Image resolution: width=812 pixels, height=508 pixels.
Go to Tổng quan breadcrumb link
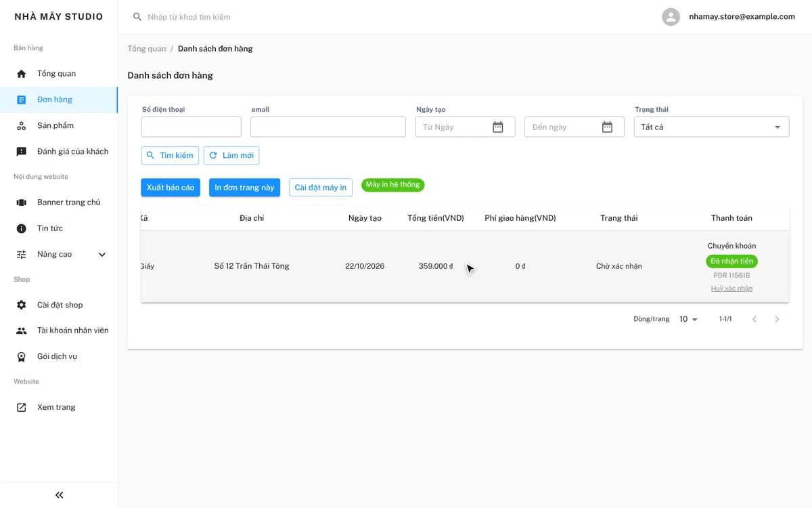point(147,49)
